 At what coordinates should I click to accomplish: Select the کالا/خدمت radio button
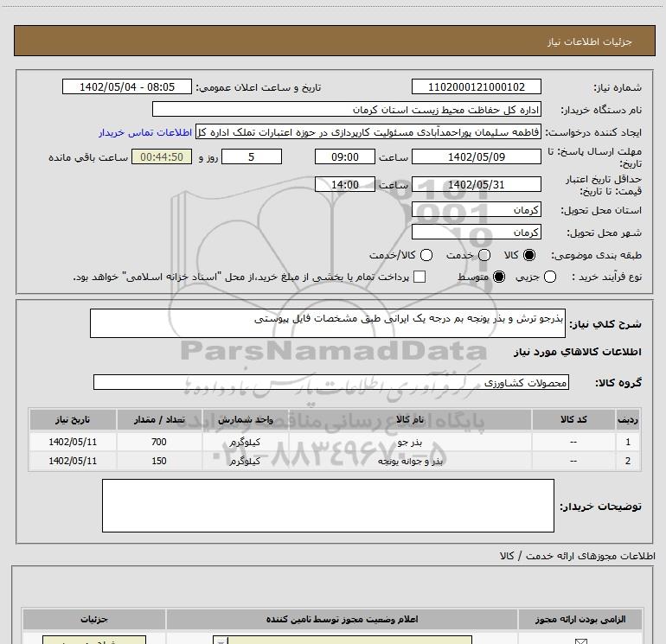click(426, 255)
